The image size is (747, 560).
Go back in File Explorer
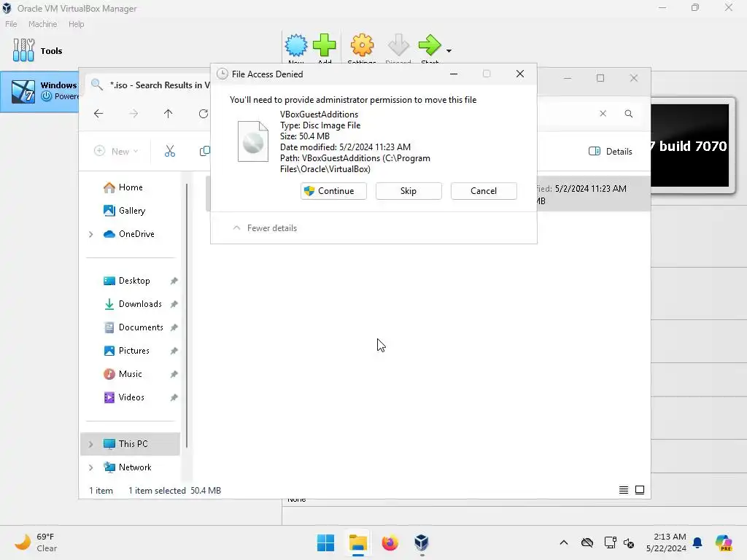98,113
